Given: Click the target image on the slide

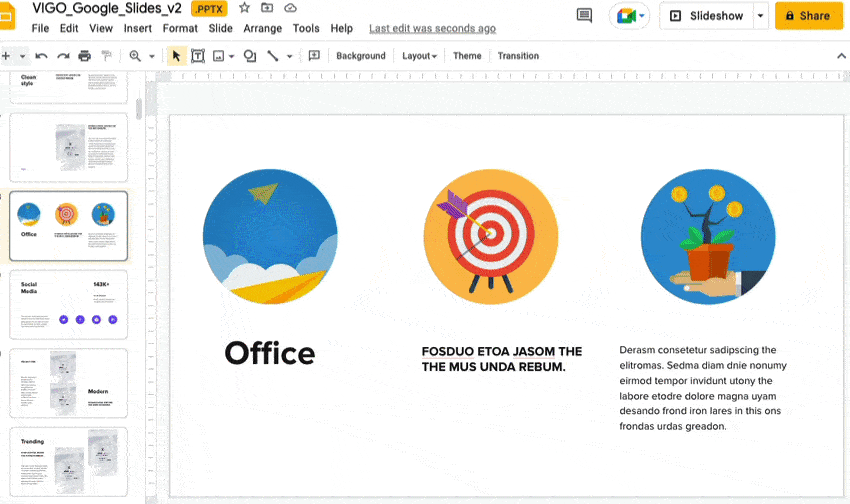Looking at the screenshot, I should pyautogui.click(x=490, y=236).
